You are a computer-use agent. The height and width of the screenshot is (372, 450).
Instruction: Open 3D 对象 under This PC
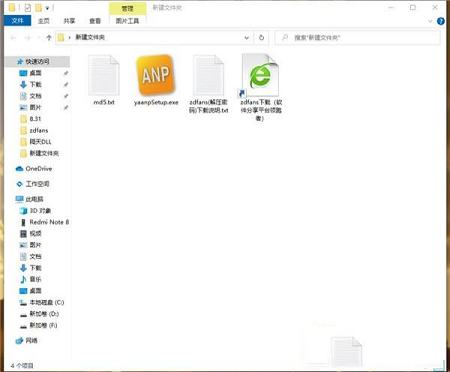click(40, 211)
